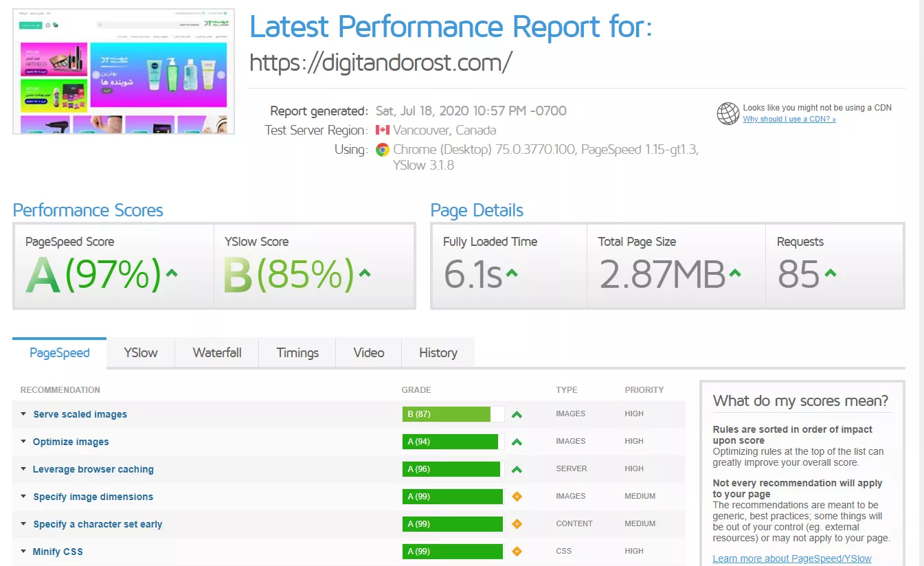Click the Chrome browser icon

point(383,150)
